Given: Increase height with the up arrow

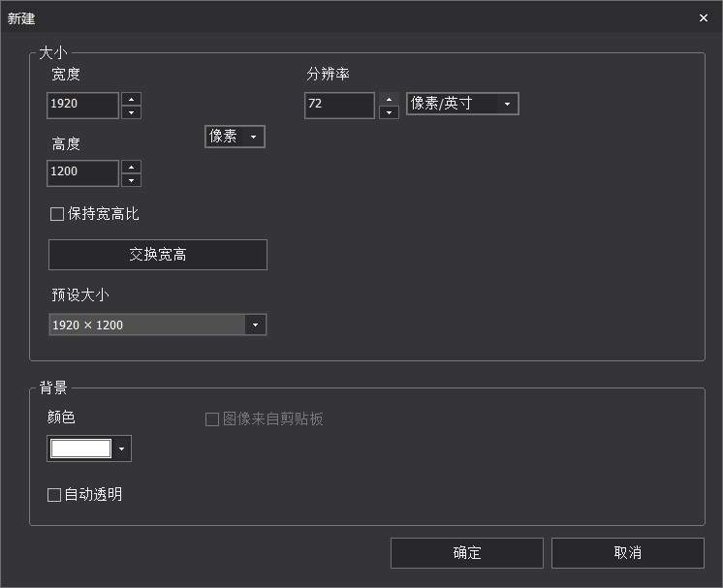Looking at the screenshot, I should pos(132,167).
